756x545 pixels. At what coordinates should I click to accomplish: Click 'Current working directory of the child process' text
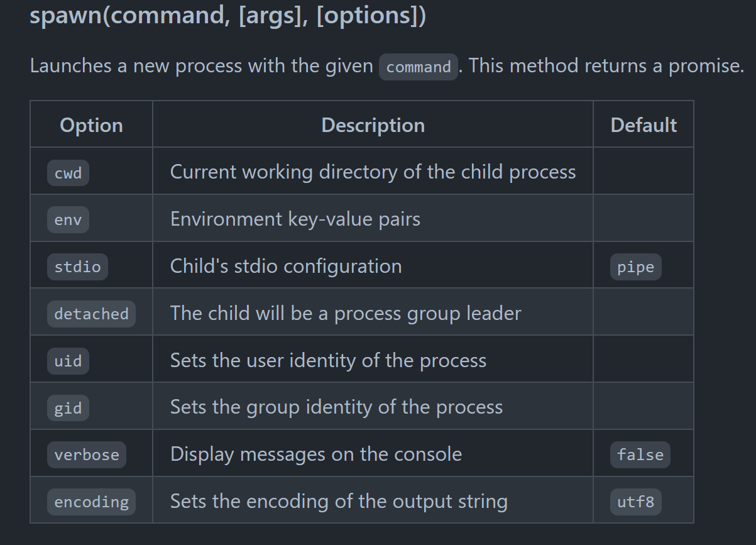point(373,172)
